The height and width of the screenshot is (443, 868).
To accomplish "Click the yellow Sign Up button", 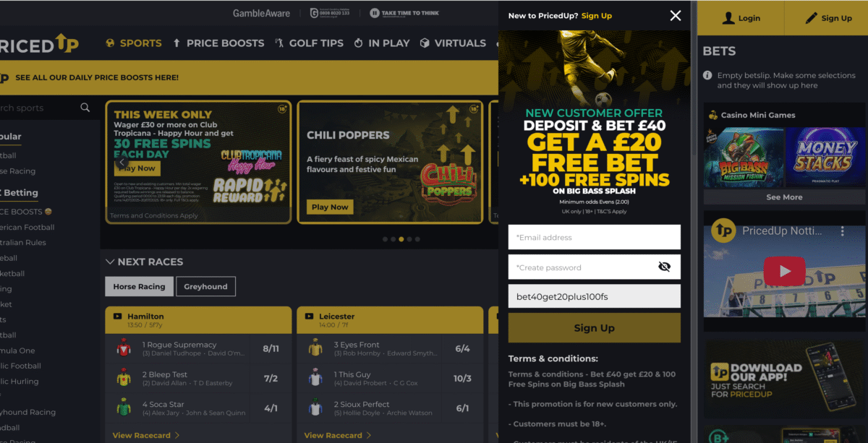I will pos(595,327).
